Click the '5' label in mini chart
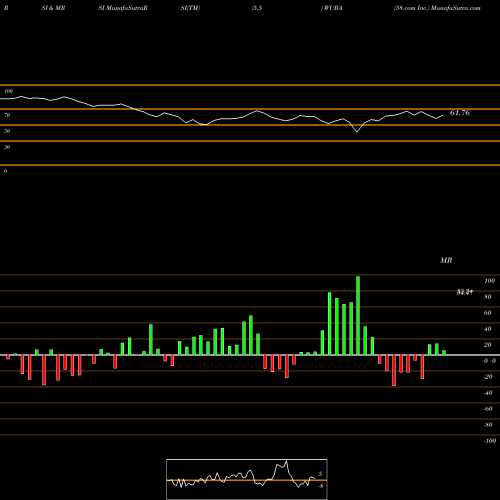This screenshot has width=500, height=500. click(320, 474)
